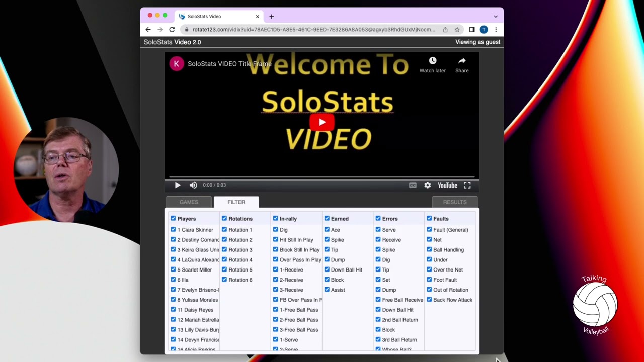Image resolution: width=644 pixels, height=362 pixels.
Task: Click the 8 Yulissa Morales label
Action: 197,300
